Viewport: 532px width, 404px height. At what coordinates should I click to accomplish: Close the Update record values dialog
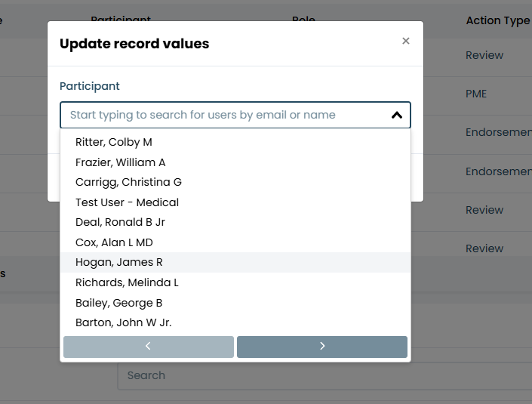(x=405, y=41)
